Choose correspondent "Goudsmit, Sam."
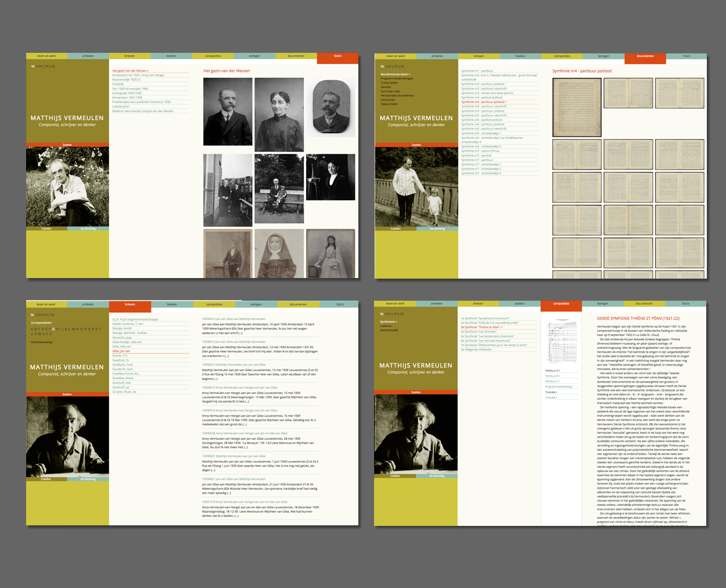This screenshot has width=726, height=588. [123, 369]
